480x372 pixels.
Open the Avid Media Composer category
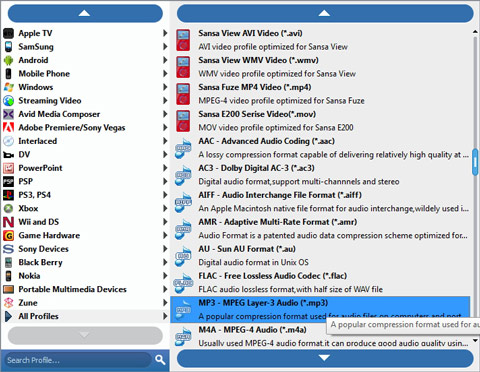85,114
